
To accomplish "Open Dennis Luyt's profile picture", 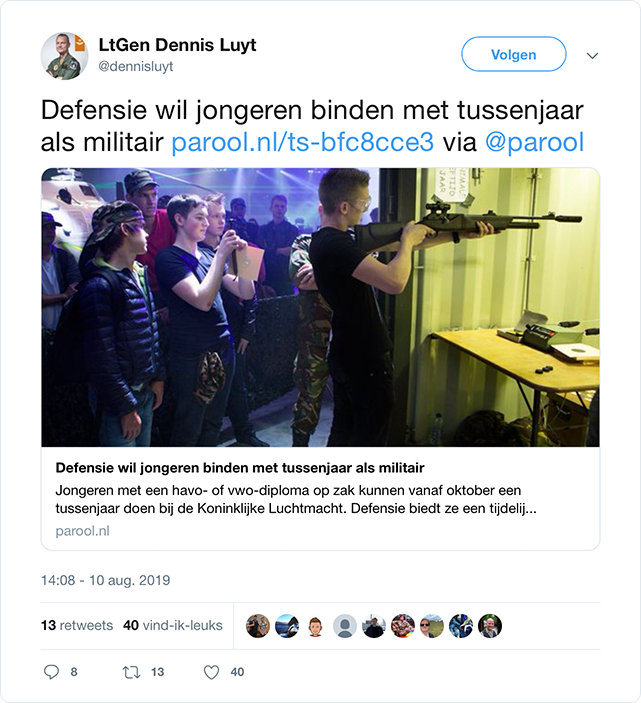I will 65,56.
